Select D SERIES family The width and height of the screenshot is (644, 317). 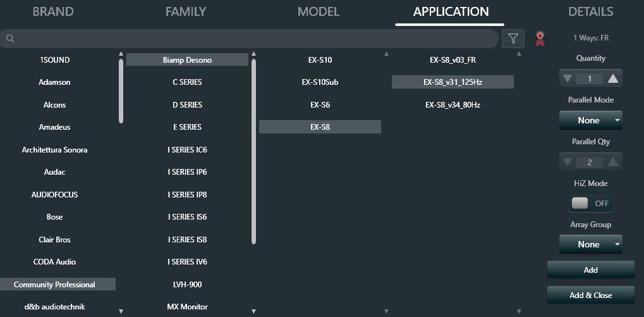187,105
